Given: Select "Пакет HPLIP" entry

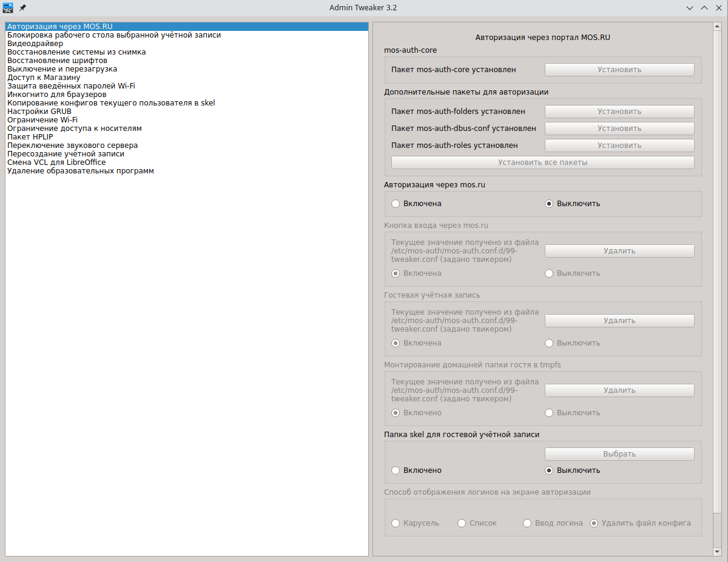Looking at the screenshot, I should point(30,137).
